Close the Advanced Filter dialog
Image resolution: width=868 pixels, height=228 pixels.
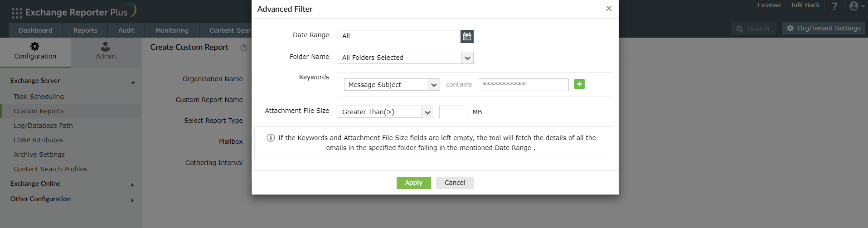[x=609, y=9]
